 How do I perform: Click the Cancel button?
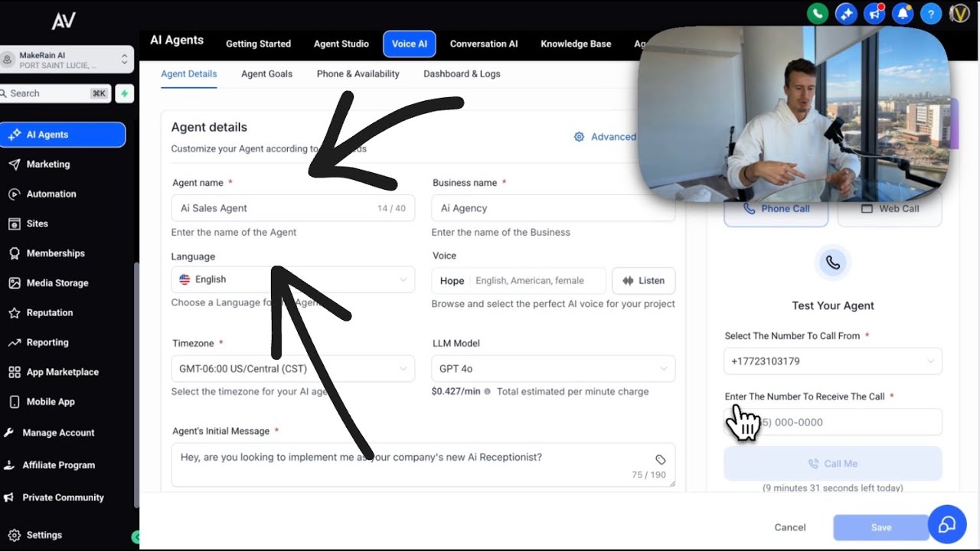click(790, 527)
